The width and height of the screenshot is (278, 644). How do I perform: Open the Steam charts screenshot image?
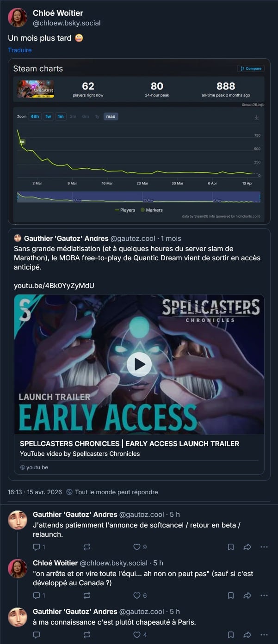(x=139, y=141)
